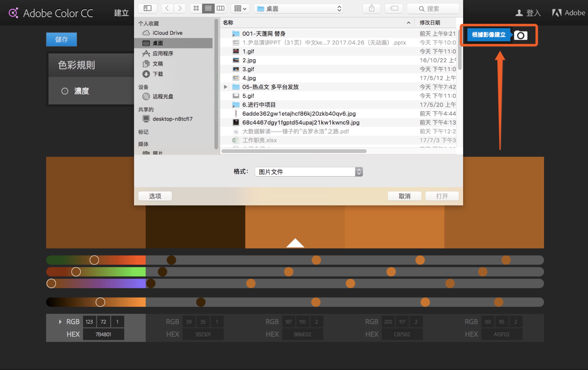Select the file 1.gif

[x=338, y=51]
